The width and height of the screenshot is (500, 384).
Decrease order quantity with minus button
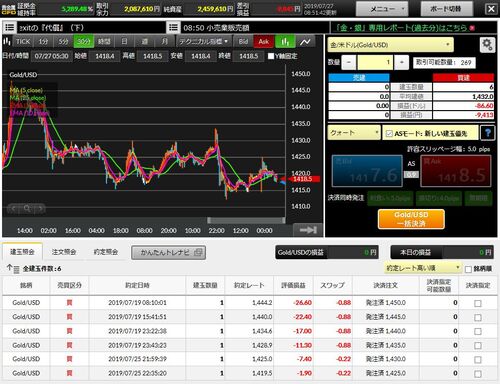[x=349, y=62]
